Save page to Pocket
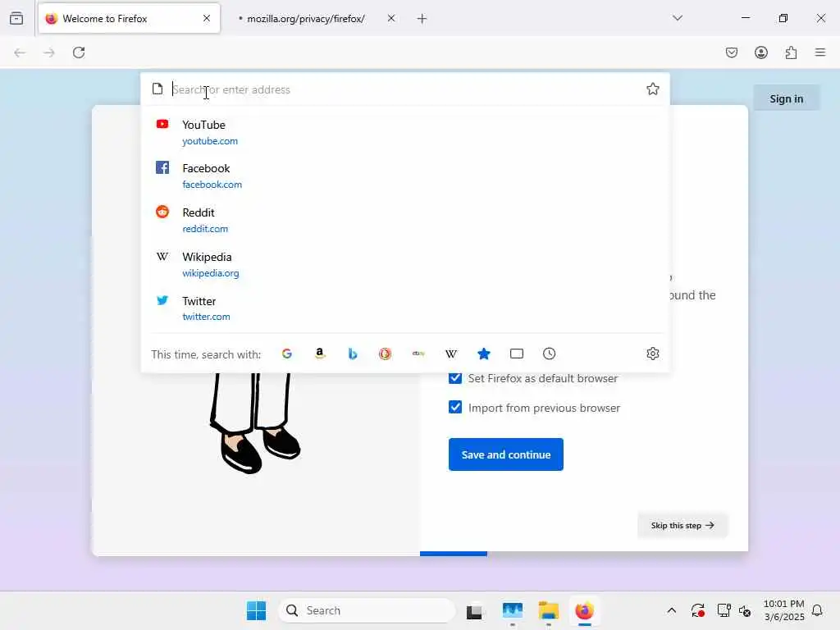 pyautogui.click(x=732, y=52)
